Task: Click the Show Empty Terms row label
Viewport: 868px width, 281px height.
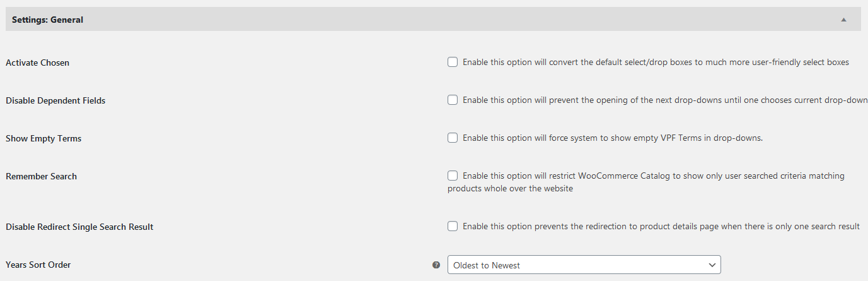Action: (x=43, y=138)
